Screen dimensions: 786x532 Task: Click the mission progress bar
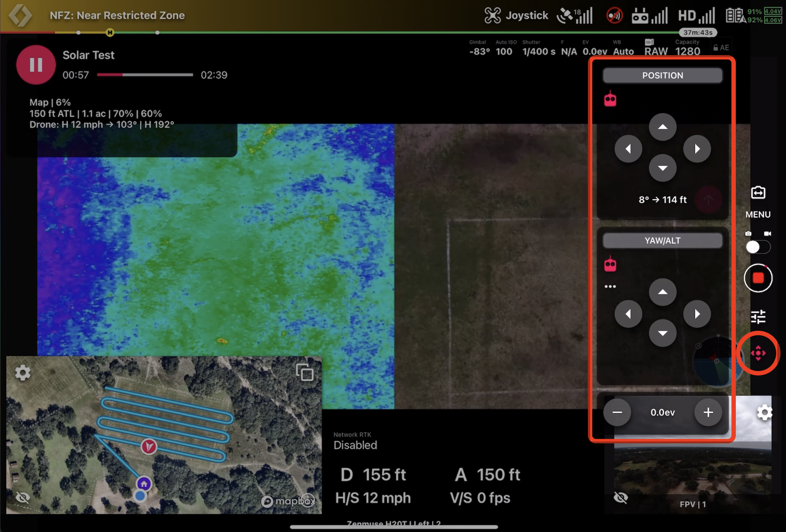(x=145, y=75)
